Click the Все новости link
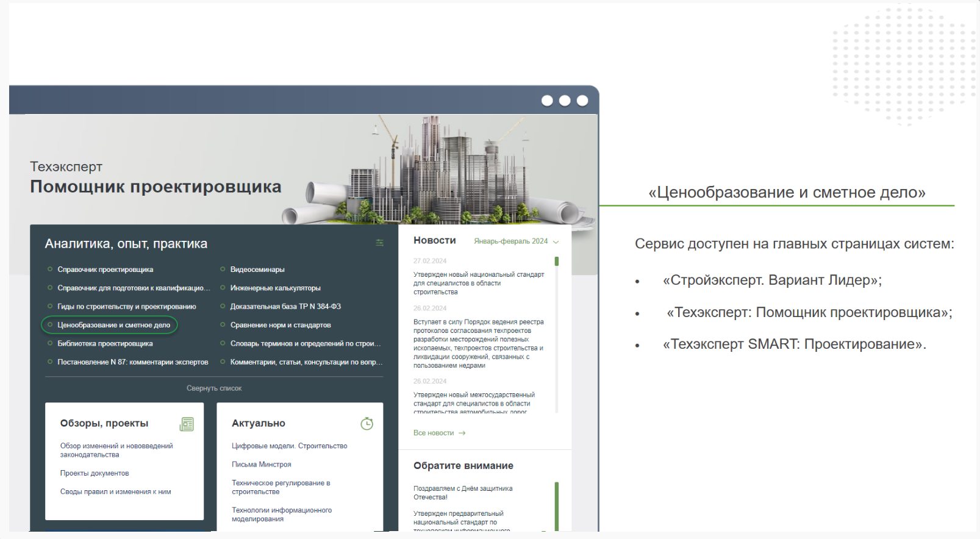 click(x=434, y=433)
